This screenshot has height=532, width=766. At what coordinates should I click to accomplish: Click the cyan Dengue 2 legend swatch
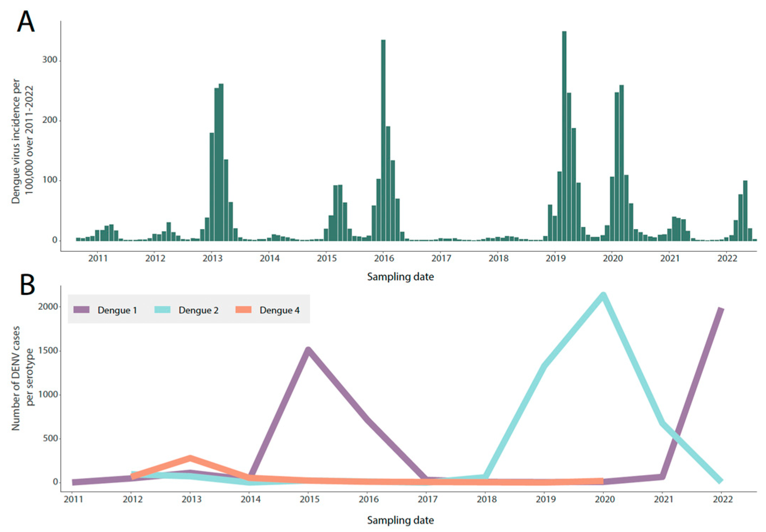tap(162, 310)
